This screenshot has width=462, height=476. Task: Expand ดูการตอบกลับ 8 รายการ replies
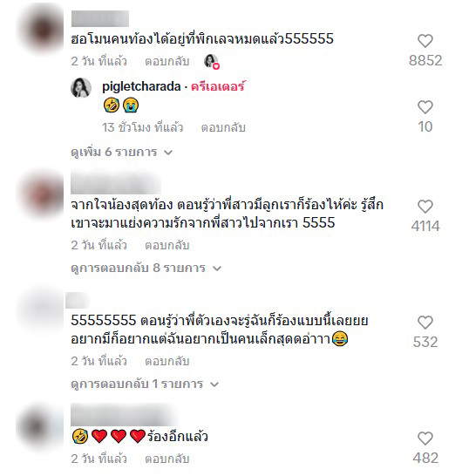coord(146,268)
